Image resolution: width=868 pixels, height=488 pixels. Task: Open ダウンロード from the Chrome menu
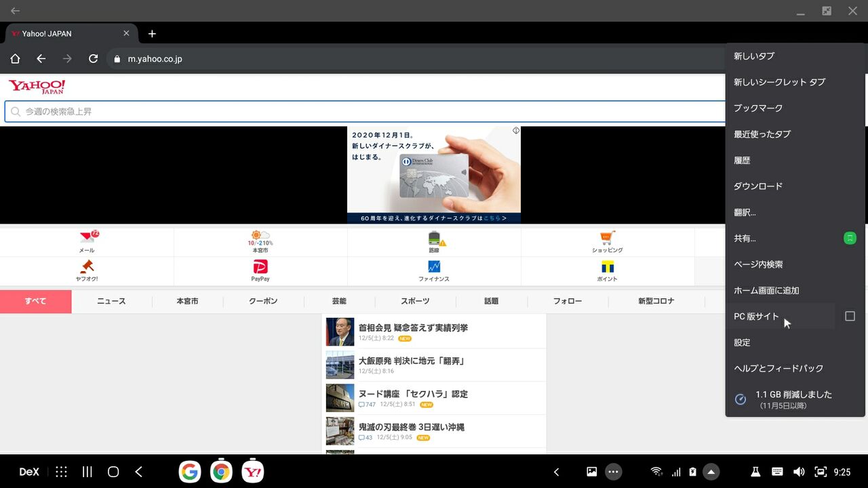coord(795,186)
